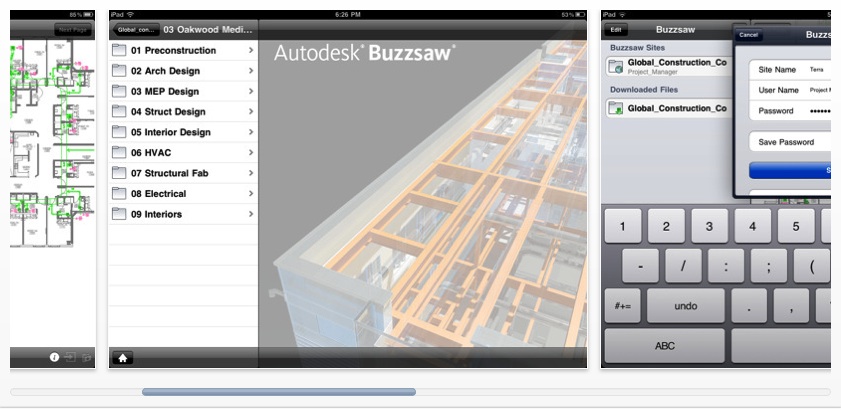Screen dimensions: 841x416
Task: Click folder icon beside 07 Structural Fab
Action: pyautogui.click(x=119, y=173)
